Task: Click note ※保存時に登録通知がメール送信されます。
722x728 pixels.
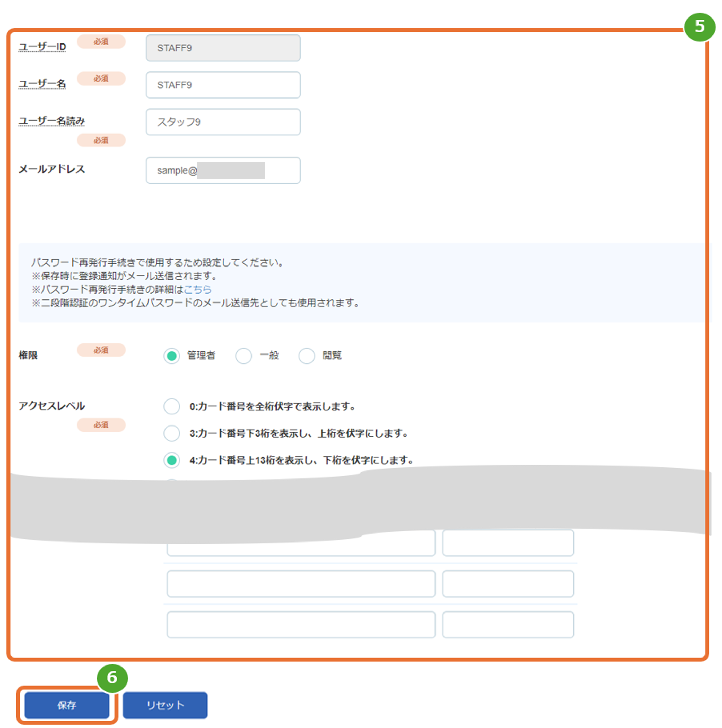Action: pos(125,276)
